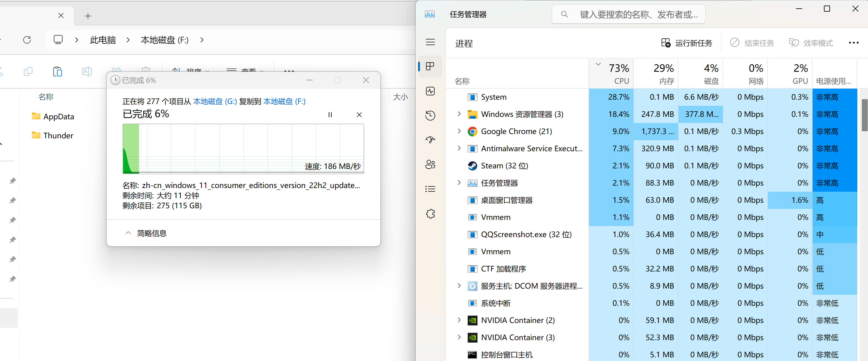This screenshot has height=361, width=868.
Task: Switch to the 进程 view in Task Manager
Action: pyautogui.click(x=430, y=67)
